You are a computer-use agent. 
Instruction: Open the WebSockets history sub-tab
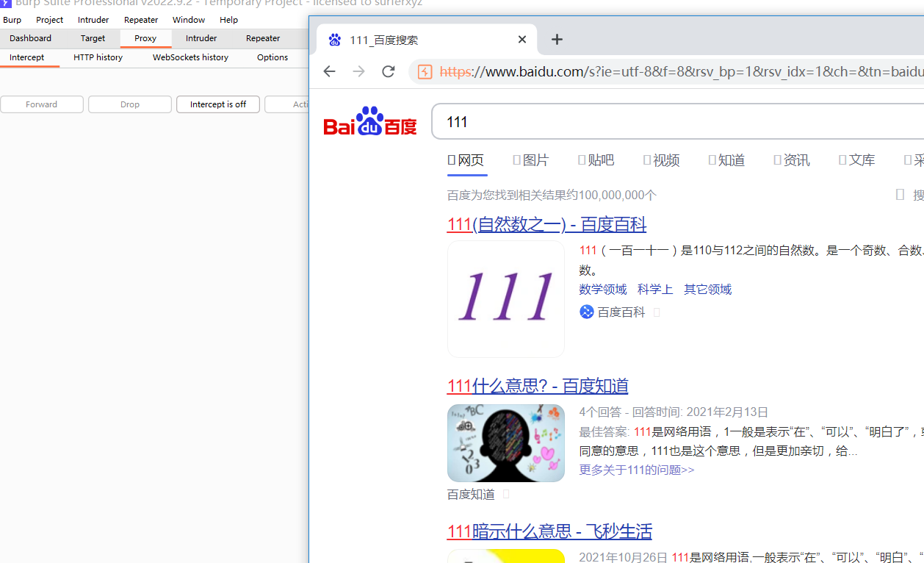pyautogui.click(x=191, y=57)
